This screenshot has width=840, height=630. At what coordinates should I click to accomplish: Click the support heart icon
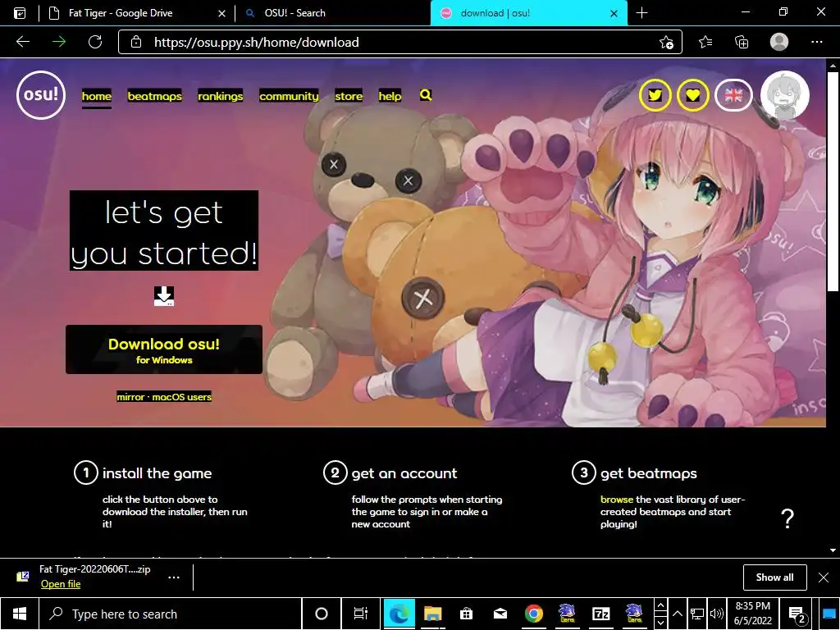pos(692,95)
